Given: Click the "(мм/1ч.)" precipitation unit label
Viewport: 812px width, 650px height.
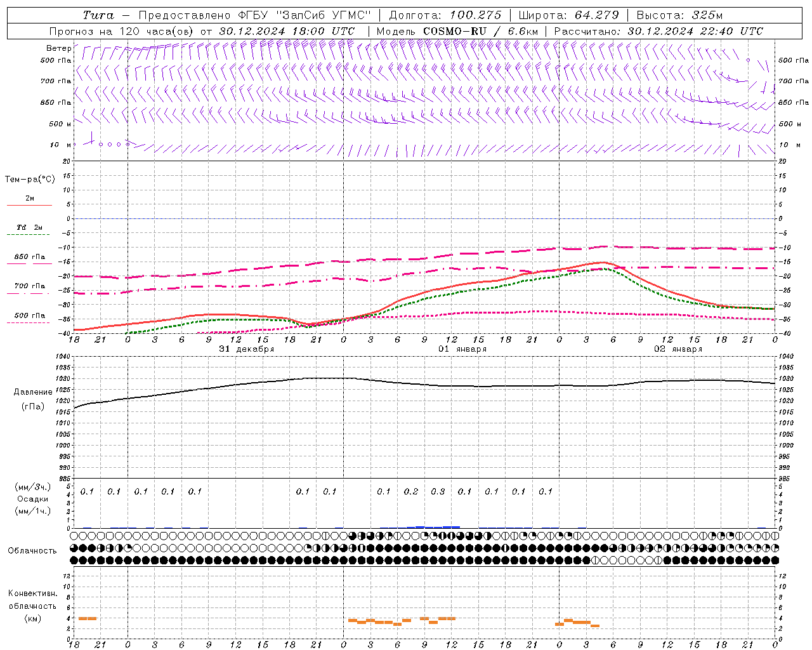Looking at the screenshot, I should [33, 511].
